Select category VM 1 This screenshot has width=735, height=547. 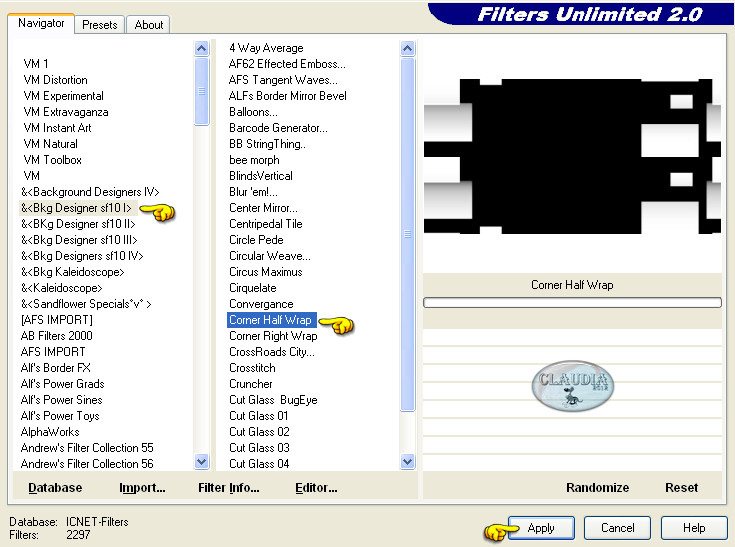tap(36, 64)
